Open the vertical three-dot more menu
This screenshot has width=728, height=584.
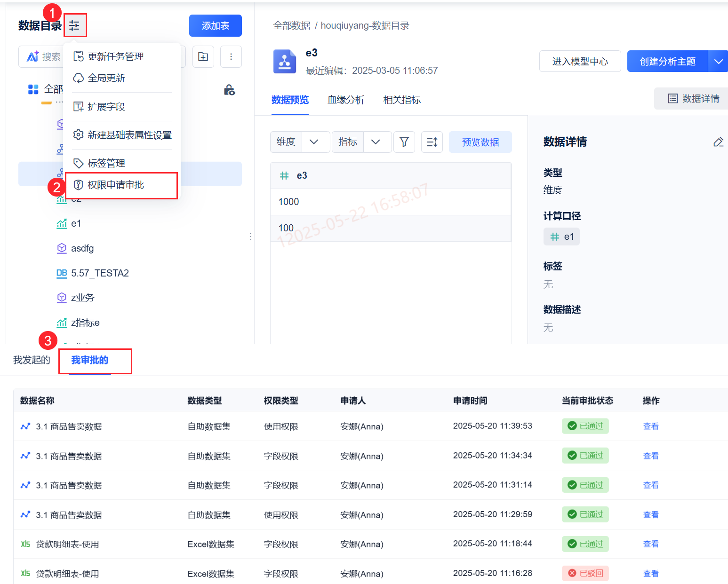[x=231, y=57]
